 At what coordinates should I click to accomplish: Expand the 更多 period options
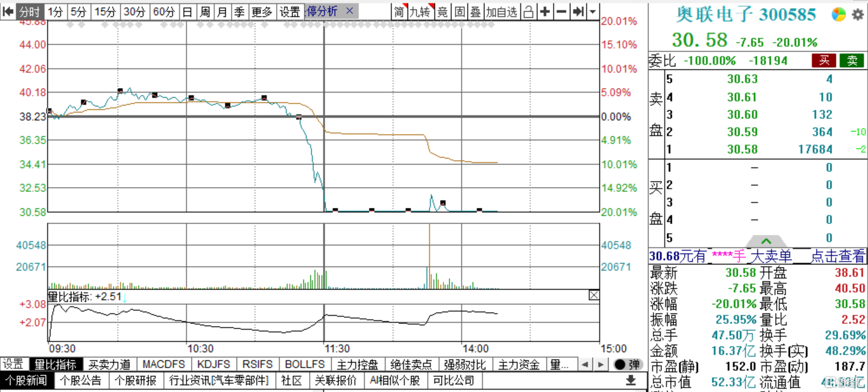pos(262,12)
